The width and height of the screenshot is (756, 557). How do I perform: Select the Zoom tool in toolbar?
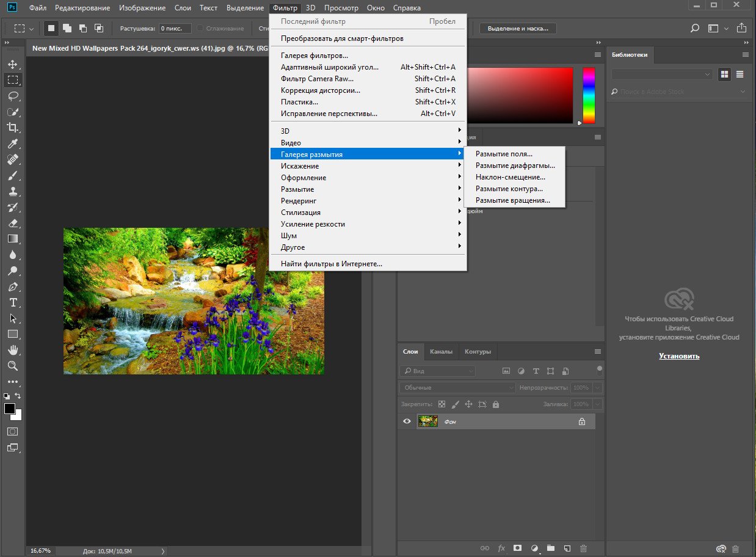(12, 366)
